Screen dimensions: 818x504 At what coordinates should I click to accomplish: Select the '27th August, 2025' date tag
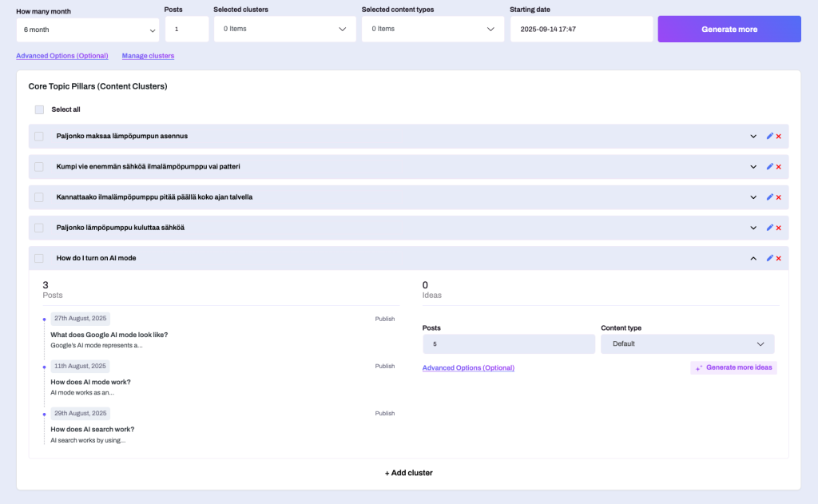pyautogui.click(x=81, y=318)
